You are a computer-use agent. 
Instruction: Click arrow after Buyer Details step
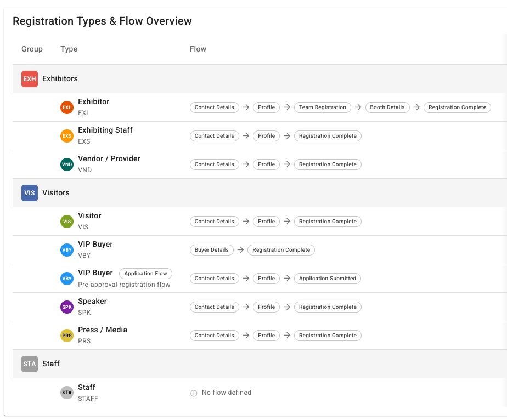(x=240, y=249)
